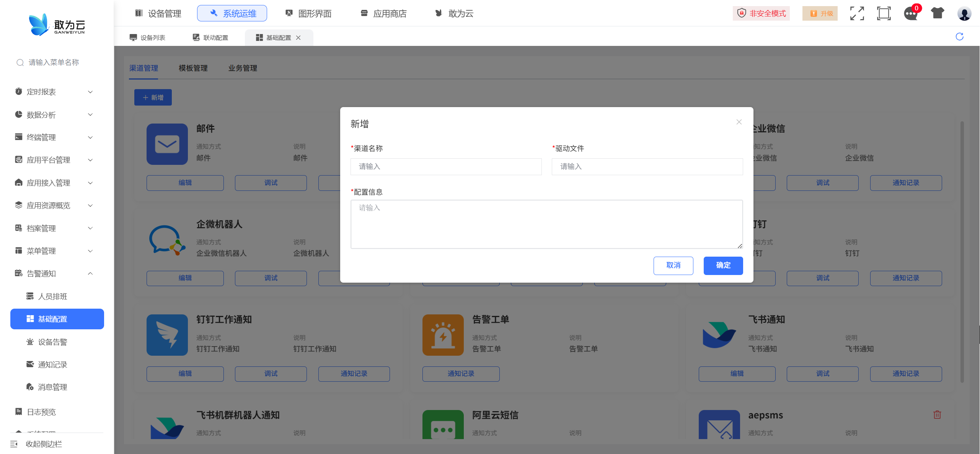Close the 新增 dialog with X
The image size is (980, 454).
(739, 122)
